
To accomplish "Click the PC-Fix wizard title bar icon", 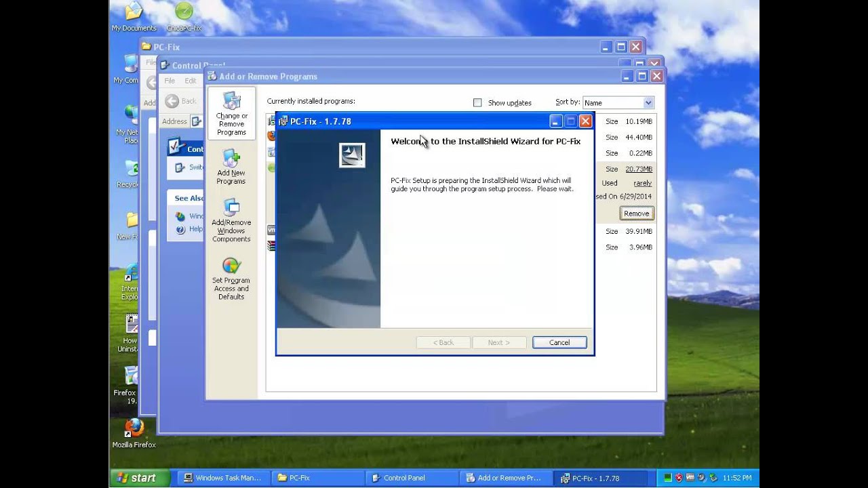I will pyautogui.click(x=283, y=121).
